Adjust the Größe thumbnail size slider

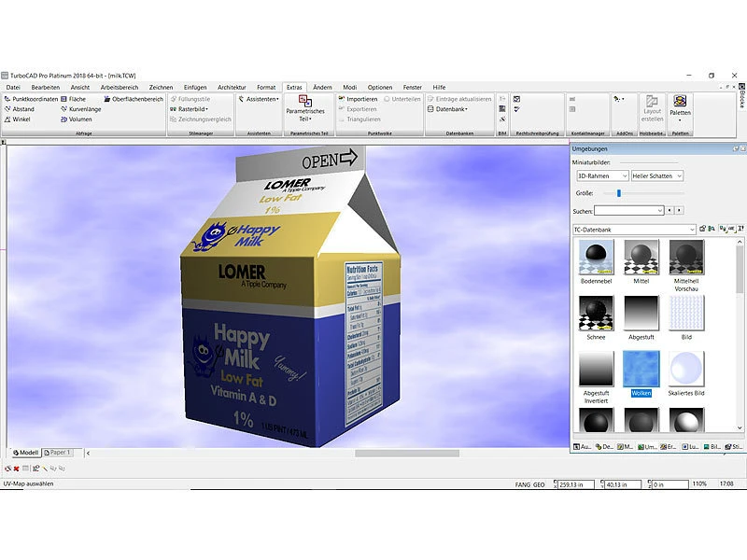tap(618, 193)
